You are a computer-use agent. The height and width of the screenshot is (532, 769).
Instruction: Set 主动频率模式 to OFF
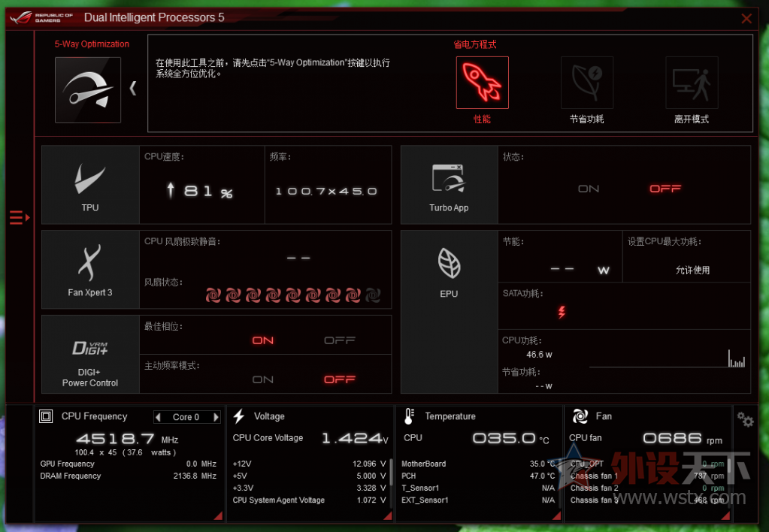point(339,379)
